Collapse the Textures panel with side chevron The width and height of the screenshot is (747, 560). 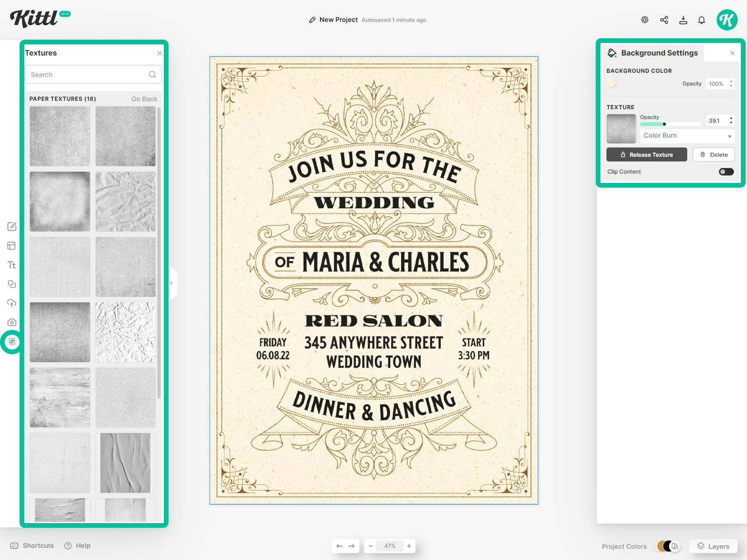171,283
